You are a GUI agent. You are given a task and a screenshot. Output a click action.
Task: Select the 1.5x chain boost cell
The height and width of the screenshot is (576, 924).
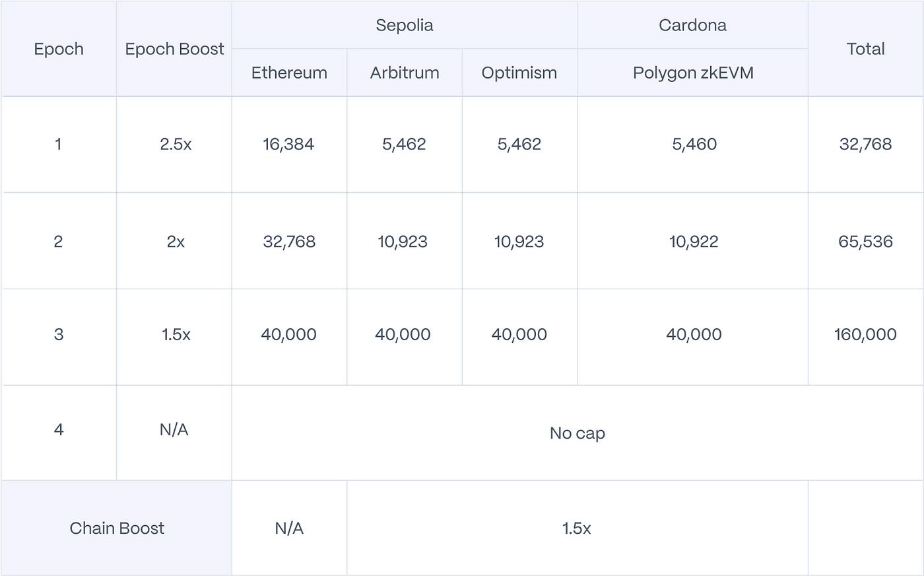click(577, 528)
